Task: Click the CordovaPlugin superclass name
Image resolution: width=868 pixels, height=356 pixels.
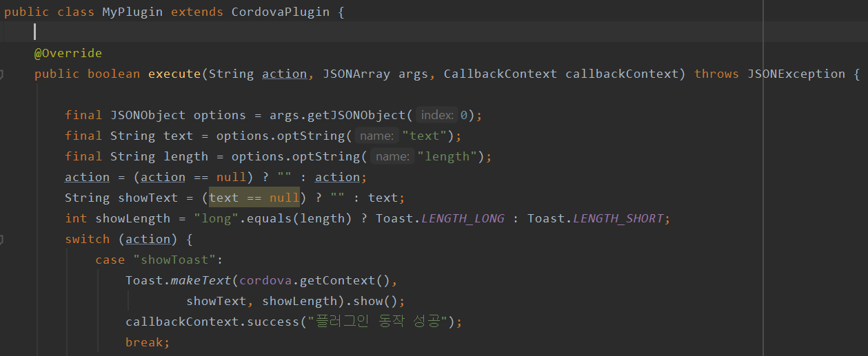Action: click(281, 12)
